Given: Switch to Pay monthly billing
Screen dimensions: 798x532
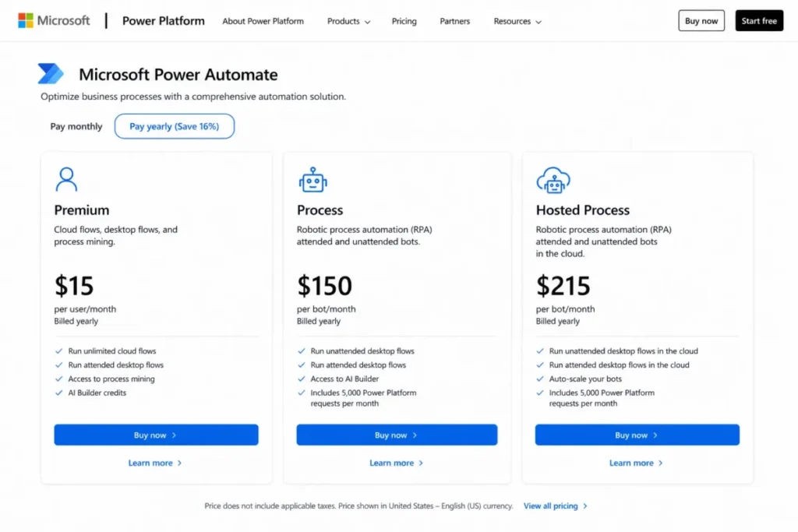Looking at the screenshot, I should point(76,126).
